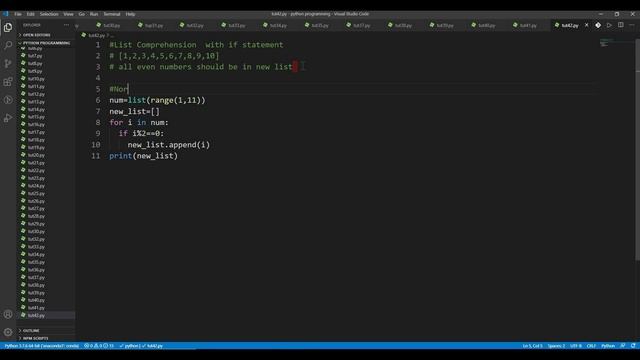The height and width of the screenshot is (360, 640).
Task: Open editor More Actions ellipsis
Action: (x=632, y=25)
